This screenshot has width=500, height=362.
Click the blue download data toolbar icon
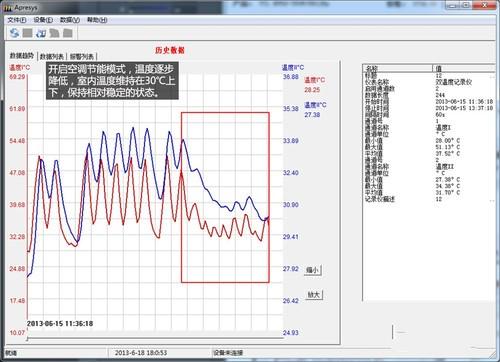coord(41,33)
